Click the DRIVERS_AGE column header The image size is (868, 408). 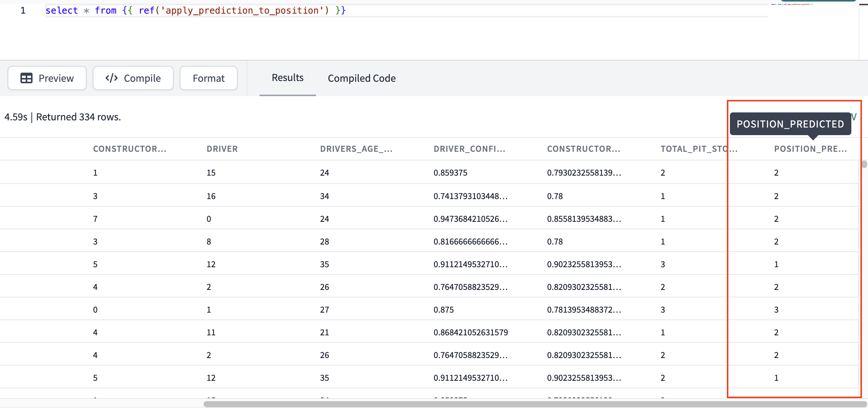pyautogui.click(x=356, y=149)
